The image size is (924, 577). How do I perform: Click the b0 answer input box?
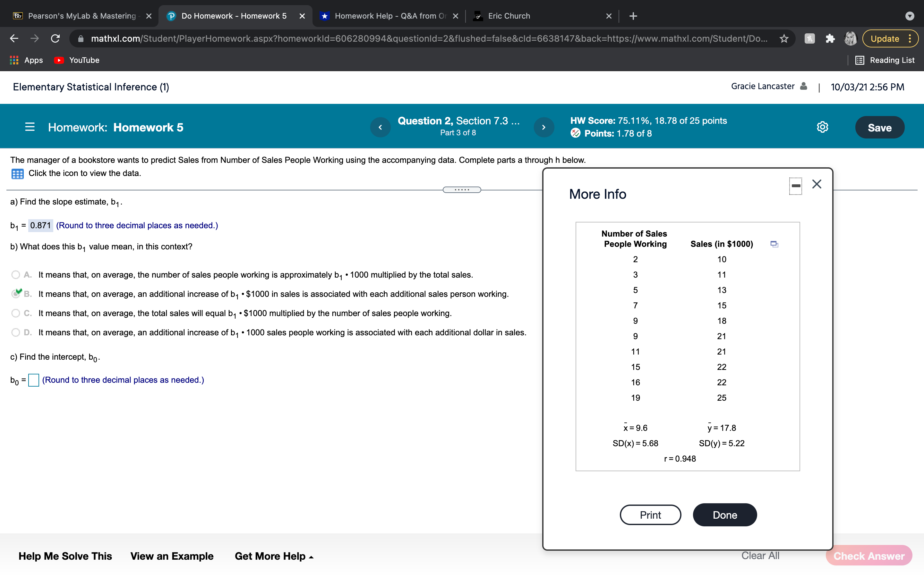(34, 380)
